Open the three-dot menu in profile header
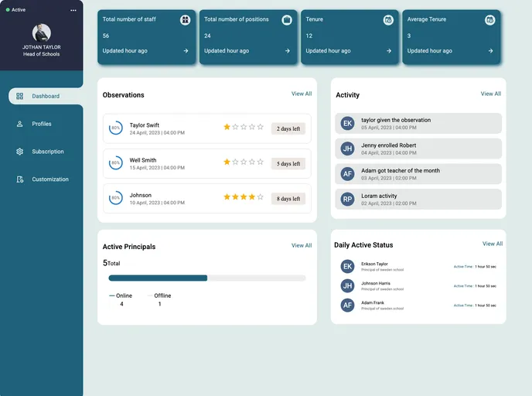 (x=73, y=10)
